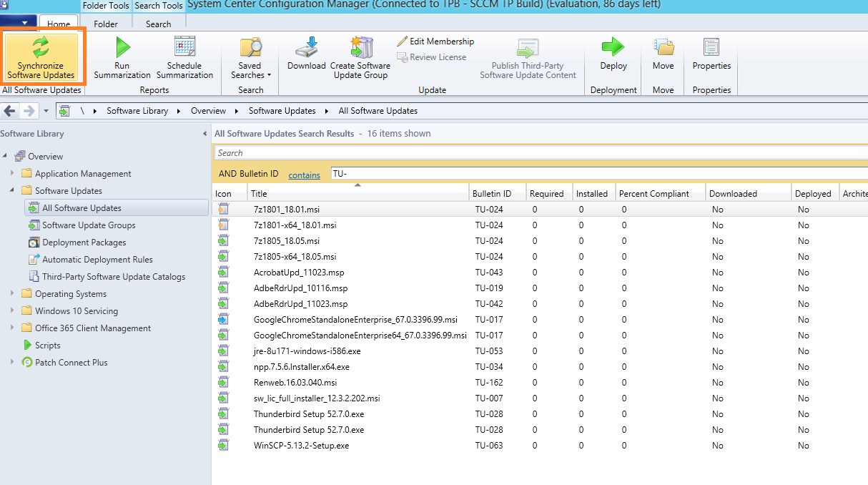Click the Download ribbon icon
The width and height of the screenshot is (868, 485).
click(x=307, y=48)
